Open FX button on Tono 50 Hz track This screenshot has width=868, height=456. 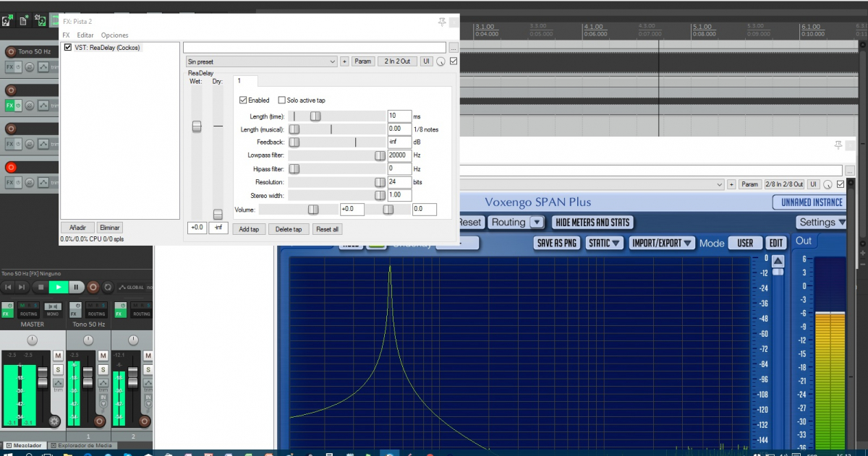pos(10,67)
